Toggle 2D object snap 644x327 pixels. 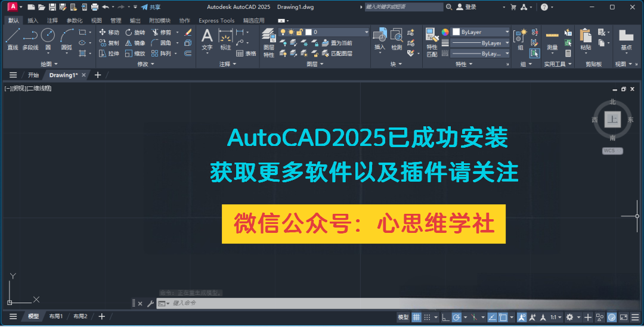coord(503,317)
